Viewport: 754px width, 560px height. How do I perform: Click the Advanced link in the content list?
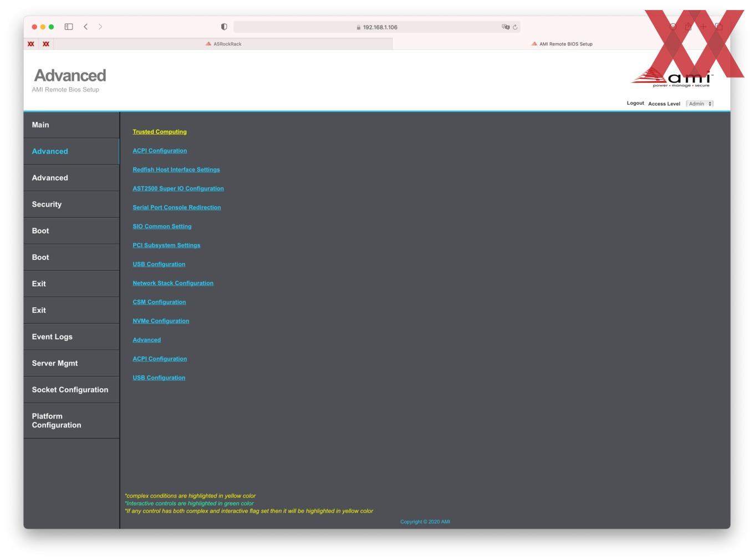point(146,340)
